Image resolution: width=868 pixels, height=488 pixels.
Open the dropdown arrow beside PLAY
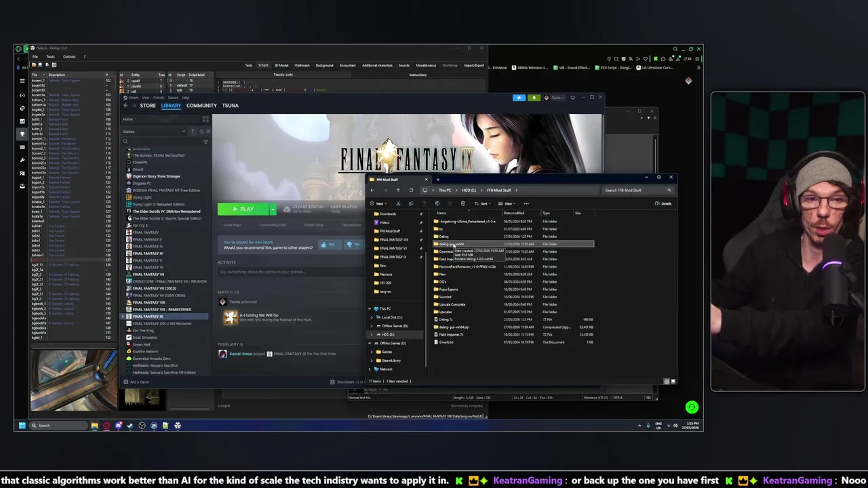pos(273,209)
